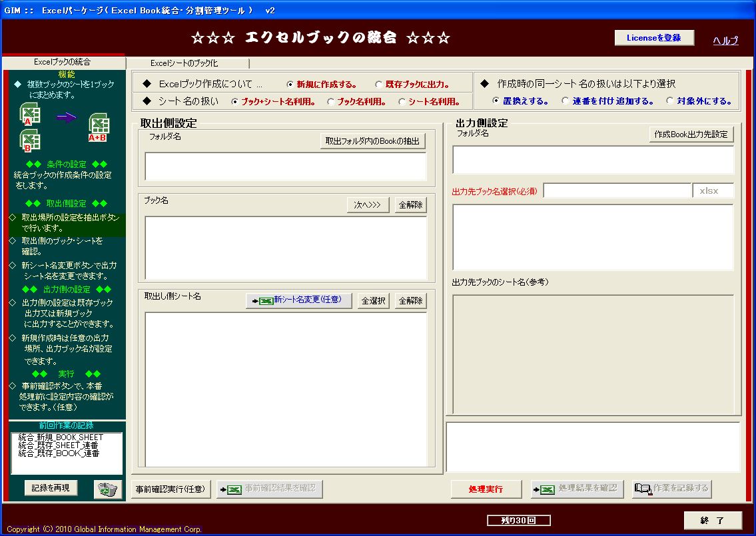Click 事前確認結果を確認 button
Viewport: 756px width, 536px height.
270,489
